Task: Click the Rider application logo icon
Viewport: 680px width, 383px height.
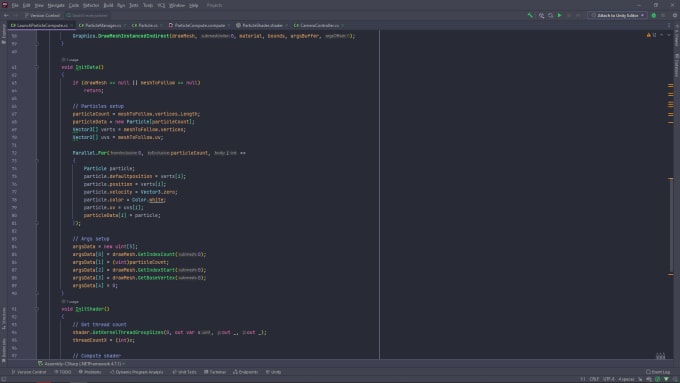Action: tap(5, 5)
